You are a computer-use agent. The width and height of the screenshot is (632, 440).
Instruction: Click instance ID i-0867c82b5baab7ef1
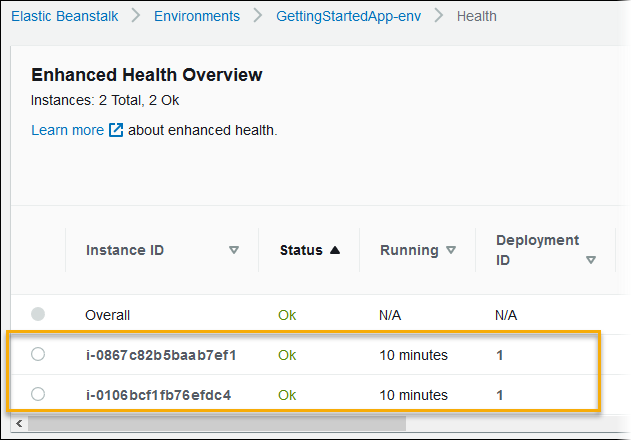pyautogui.click(x=160, y=354)
